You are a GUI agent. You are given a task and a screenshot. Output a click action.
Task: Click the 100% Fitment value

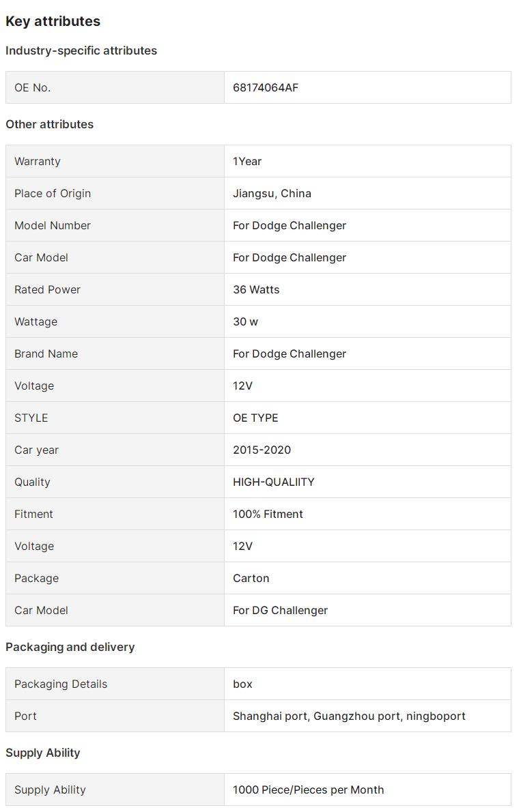point(268,514)
